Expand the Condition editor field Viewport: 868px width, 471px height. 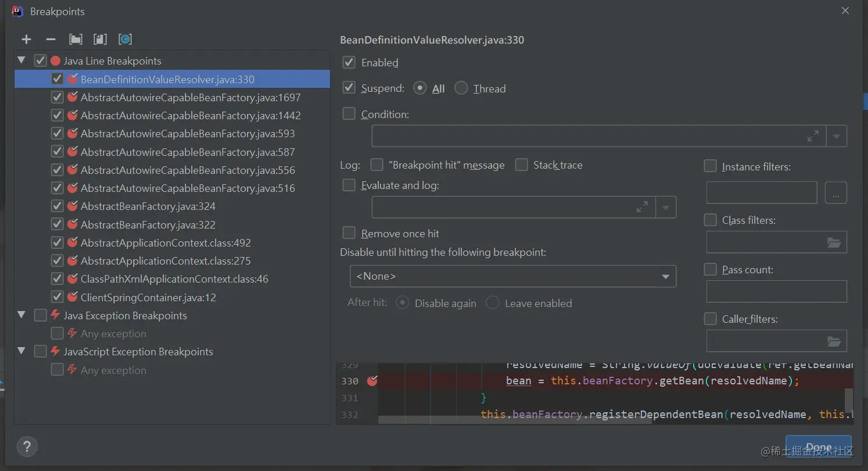[813, 136]
